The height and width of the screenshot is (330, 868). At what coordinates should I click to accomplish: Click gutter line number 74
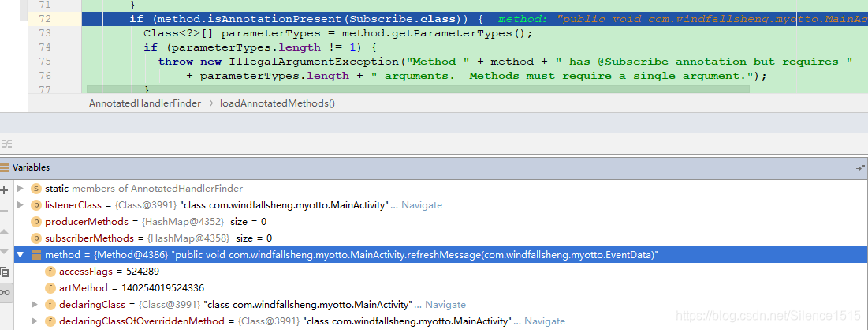[45, 47]
